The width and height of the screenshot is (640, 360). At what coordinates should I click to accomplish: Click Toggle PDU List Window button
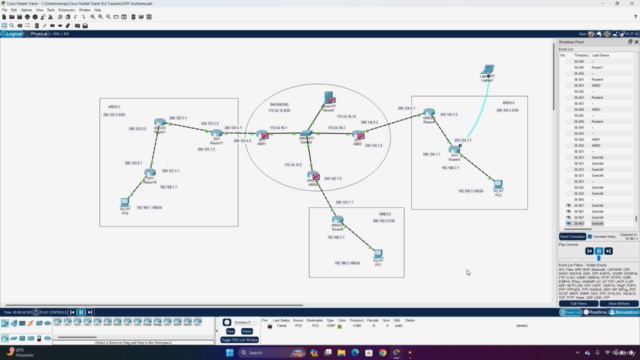click(239, 340)
